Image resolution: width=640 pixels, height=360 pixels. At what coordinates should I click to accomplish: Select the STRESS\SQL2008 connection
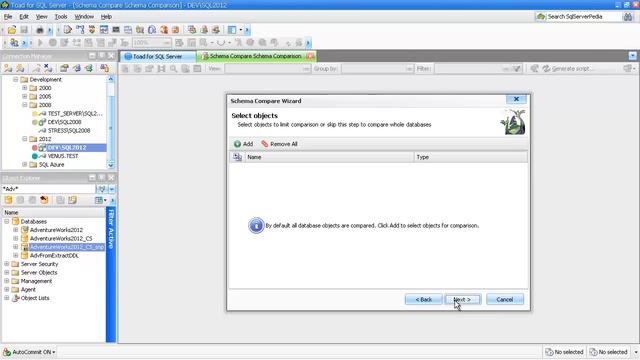tap(69, 131)
